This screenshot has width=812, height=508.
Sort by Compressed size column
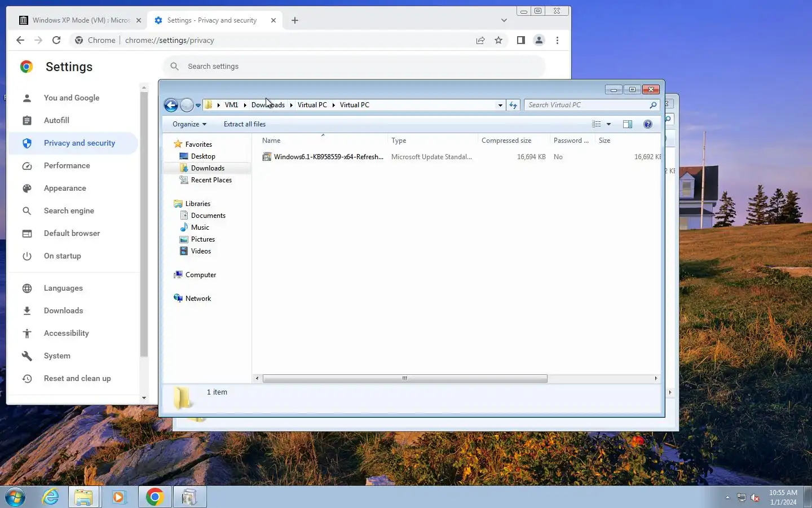[x=514, y=141]
